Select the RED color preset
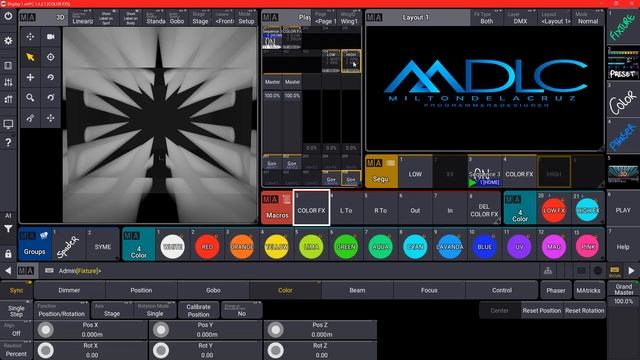The image size is (640, 360). [207, 246]
